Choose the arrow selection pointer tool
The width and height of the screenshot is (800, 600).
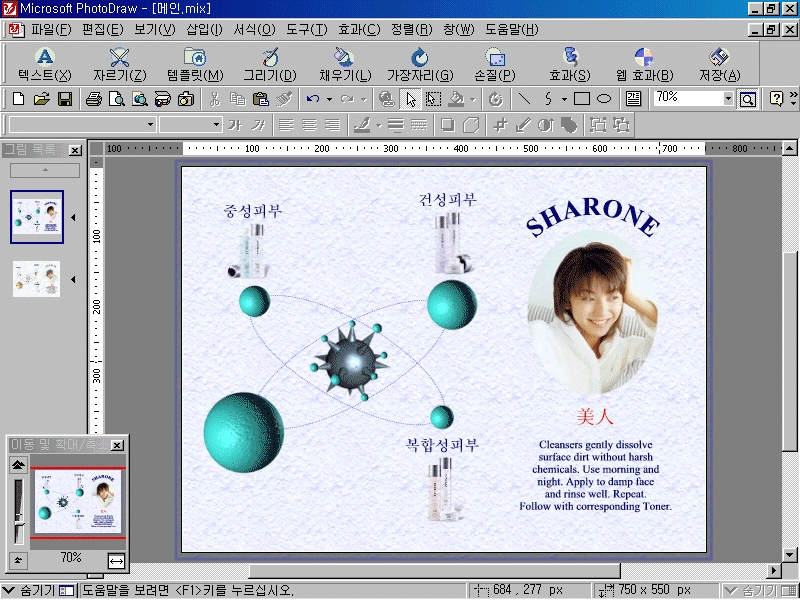click(x=411, y=99)
